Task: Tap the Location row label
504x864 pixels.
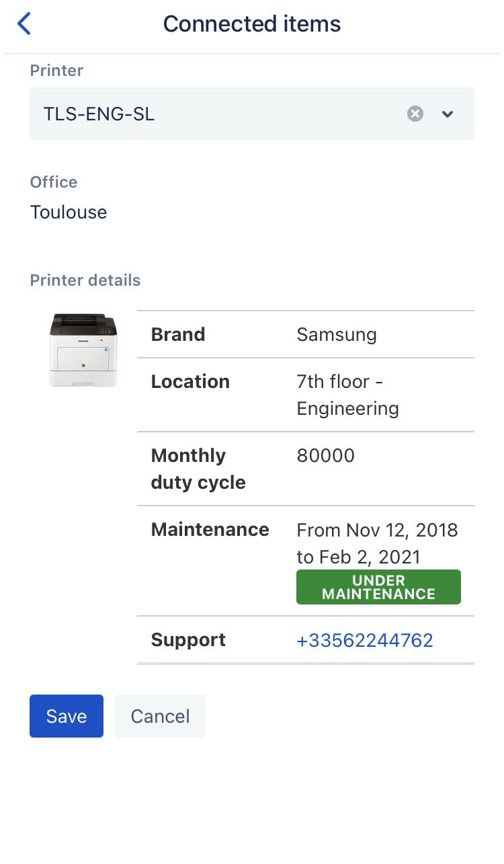Action: pyautogui.click(x=190, y=381)
